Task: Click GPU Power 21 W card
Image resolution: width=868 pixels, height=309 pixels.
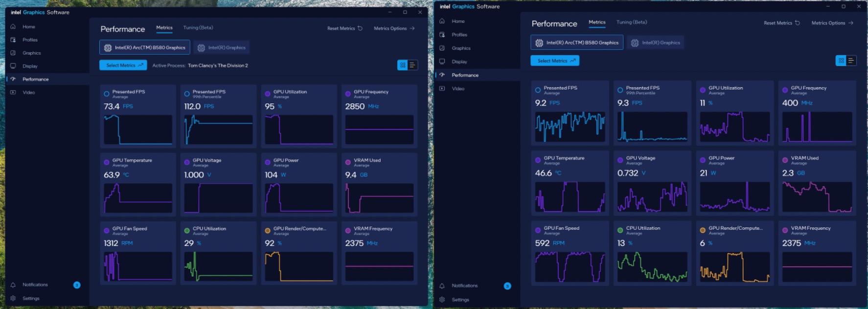Action: (735, 183)
